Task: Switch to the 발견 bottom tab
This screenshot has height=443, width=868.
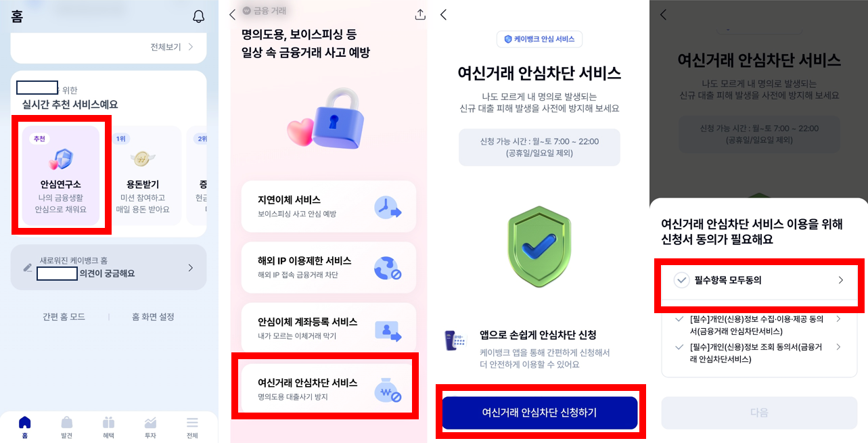Action: pos(66,427)
